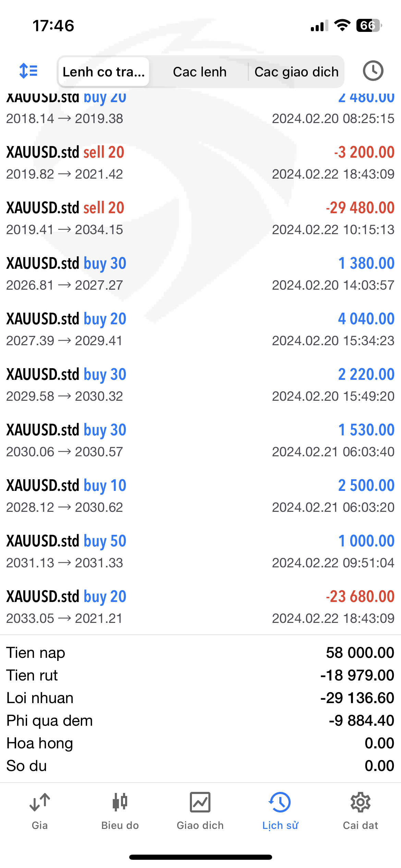Switch to the Lenh co tra... segment
Screen dimensions: 401x868
[x=104, y=72]
